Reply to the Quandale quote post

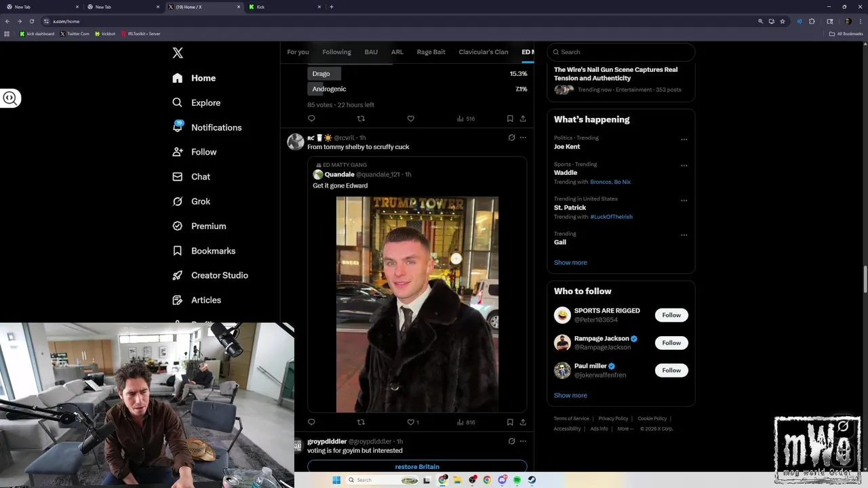tap(311, 422)
